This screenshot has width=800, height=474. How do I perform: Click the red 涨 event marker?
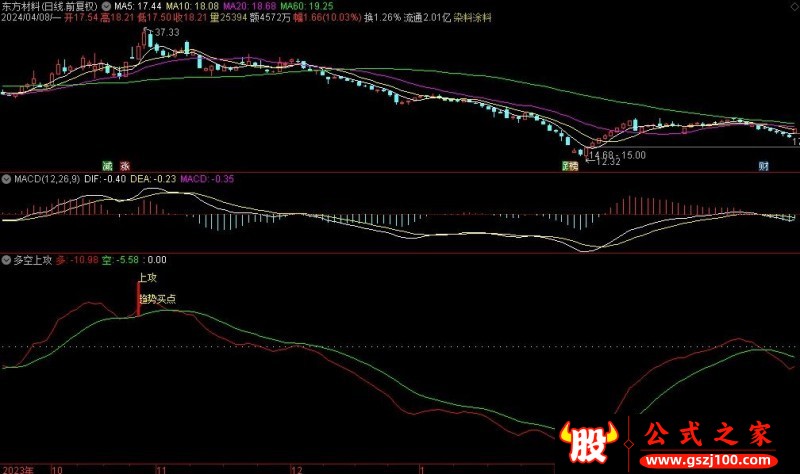tap(125, 166)
